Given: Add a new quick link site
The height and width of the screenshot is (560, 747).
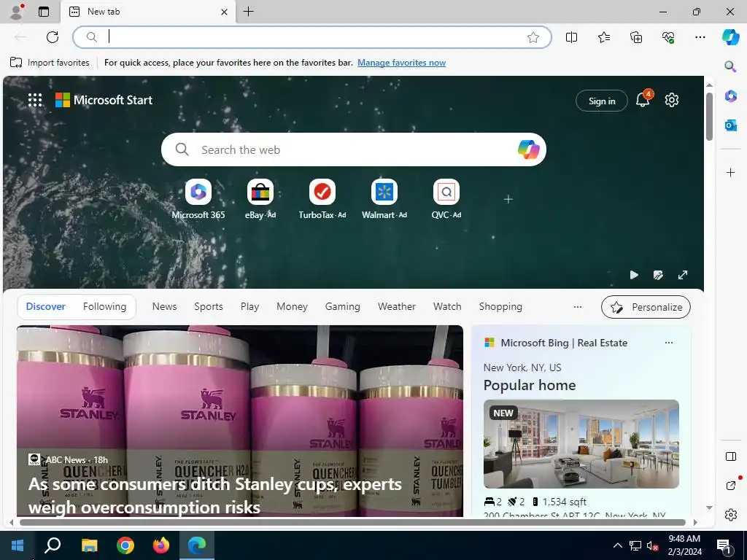Looking at the screenshot, I should coord(508,199).
